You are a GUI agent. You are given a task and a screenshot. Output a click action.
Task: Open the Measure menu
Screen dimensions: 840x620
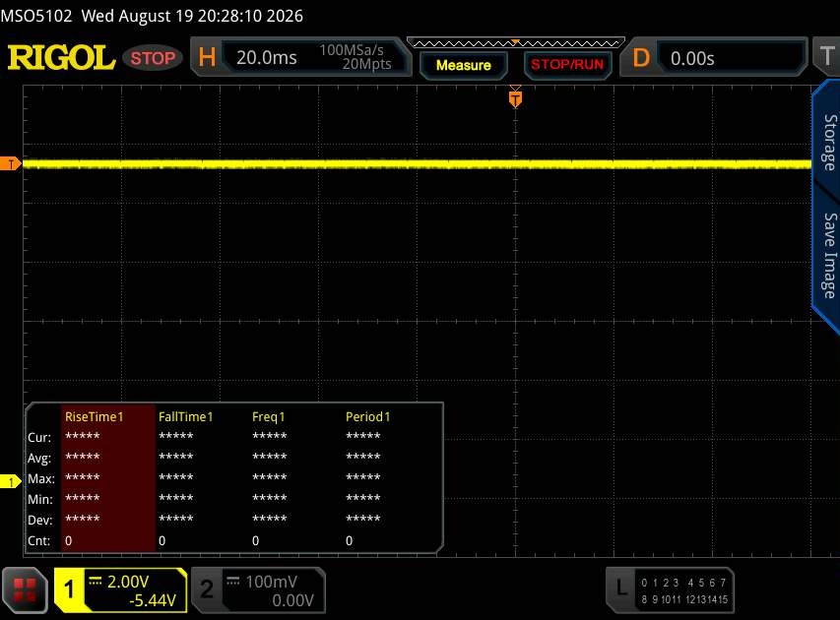pyautogui.click(x=464, y=65)
